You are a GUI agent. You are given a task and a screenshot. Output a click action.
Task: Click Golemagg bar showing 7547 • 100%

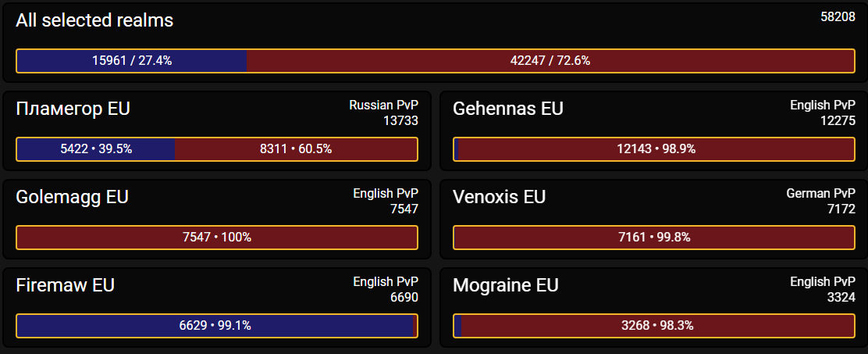(x=217, y=238)
